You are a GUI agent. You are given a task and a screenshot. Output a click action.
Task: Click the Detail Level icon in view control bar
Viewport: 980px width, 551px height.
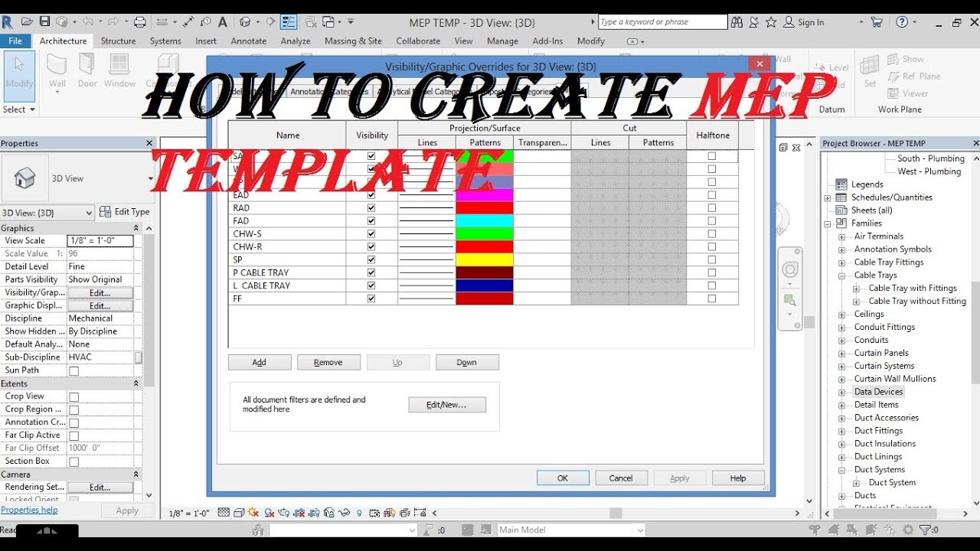224,513
